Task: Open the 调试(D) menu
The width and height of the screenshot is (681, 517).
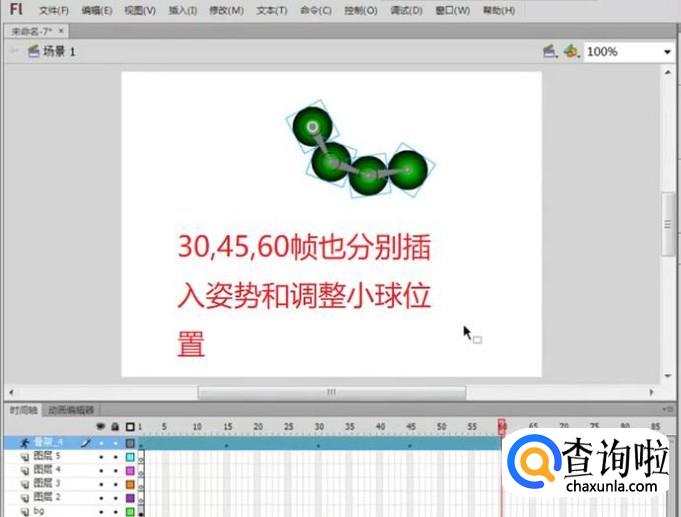Action: coord(407,10)
